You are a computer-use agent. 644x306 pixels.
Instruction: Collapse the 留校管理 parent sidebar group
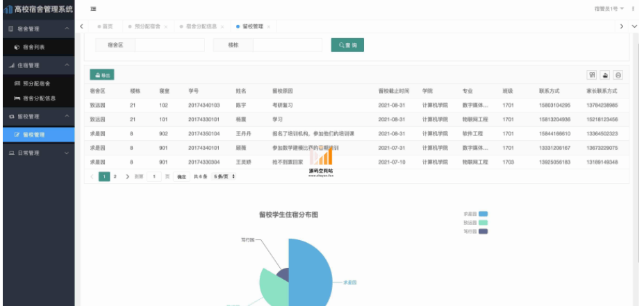point(39,117)
